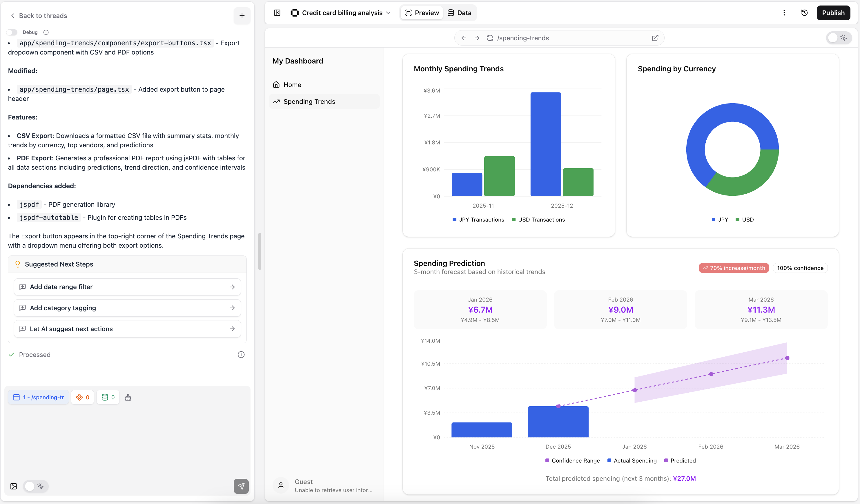
Task: Open Let AI suggest next actions arrow
Action: coord(232,329)
